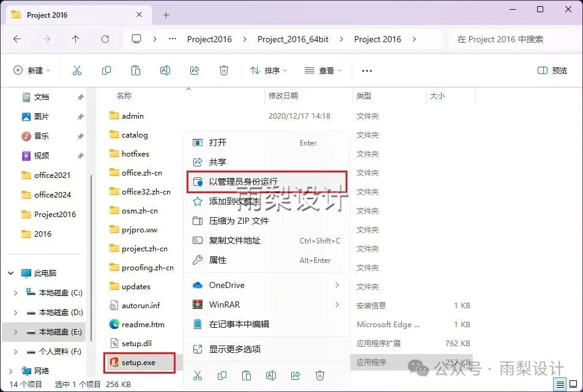This screenshot has width=583, height=392.
Task: Click the cut scissors icon in the context menu
Action: click(x=198, y=375)
